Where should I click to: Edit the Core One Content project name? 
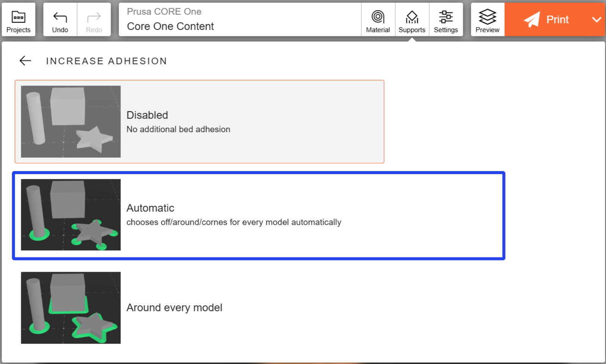point(170,26)
